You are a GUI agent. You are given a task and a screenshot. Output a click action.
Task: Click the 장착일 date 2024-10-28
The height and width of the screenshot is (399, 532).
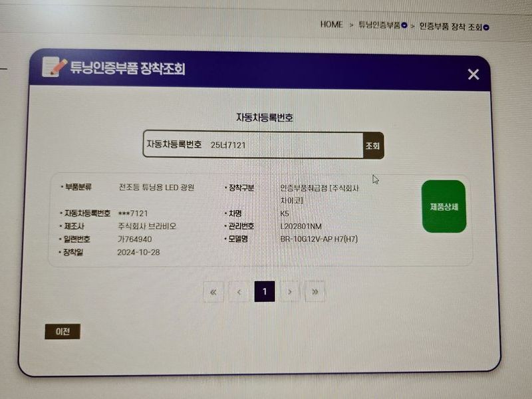(138, 252)
